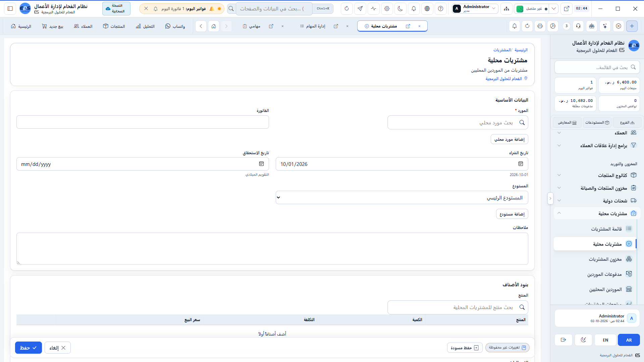This screenshot has height=362, width=644.
Task: Open the headset support icon
Action: (578, 26)
